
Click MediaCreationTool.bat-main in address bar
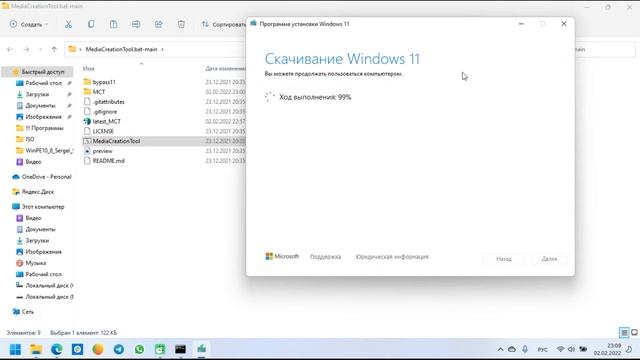pos(121,49)
